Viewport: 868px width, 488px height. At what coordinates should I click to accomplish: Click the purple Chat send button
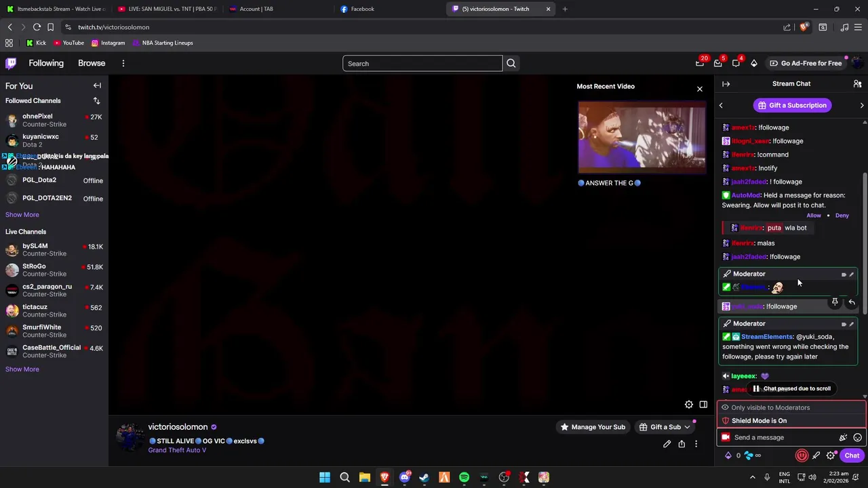coord(852,455)
